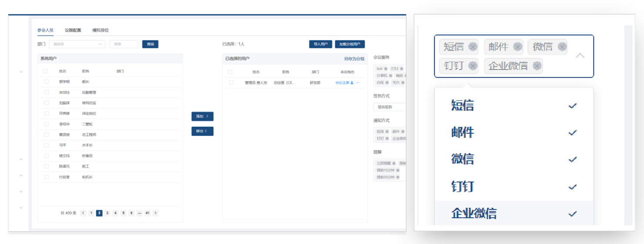Remove the 钉钉 tag via its x icon
Image resolution: width=644 pixels, height=244 pixels.
tap(473, 66)
